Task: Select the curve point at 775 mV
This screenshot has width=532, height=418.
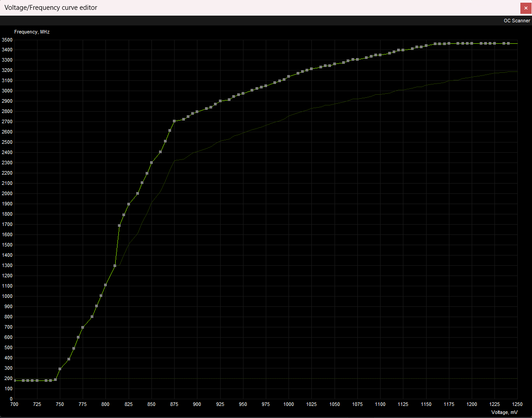Action: [x=83, y=327]
